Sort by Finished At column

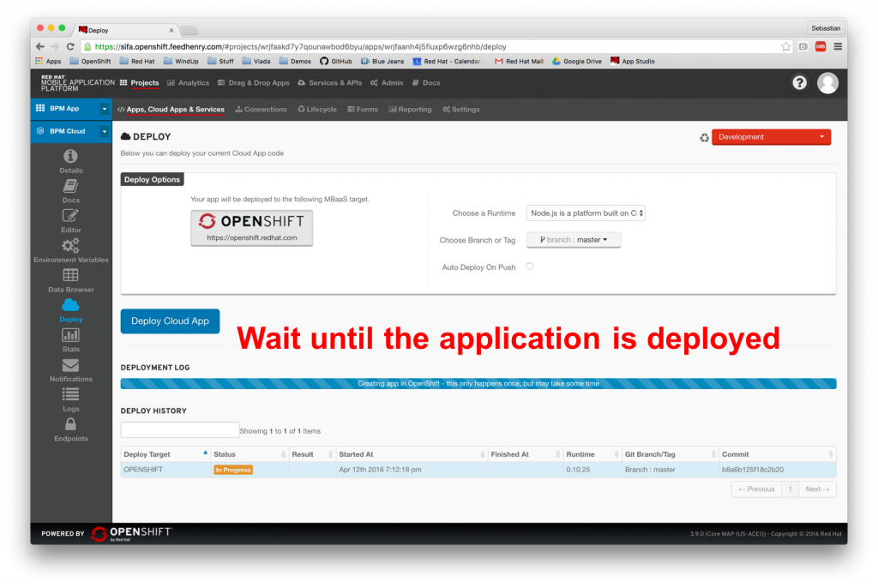click(526, 454)
